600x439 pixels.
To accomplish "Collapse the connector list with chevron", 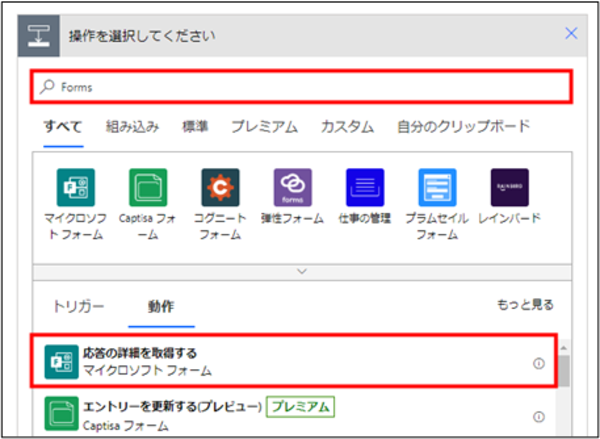I will click(302, 272).
